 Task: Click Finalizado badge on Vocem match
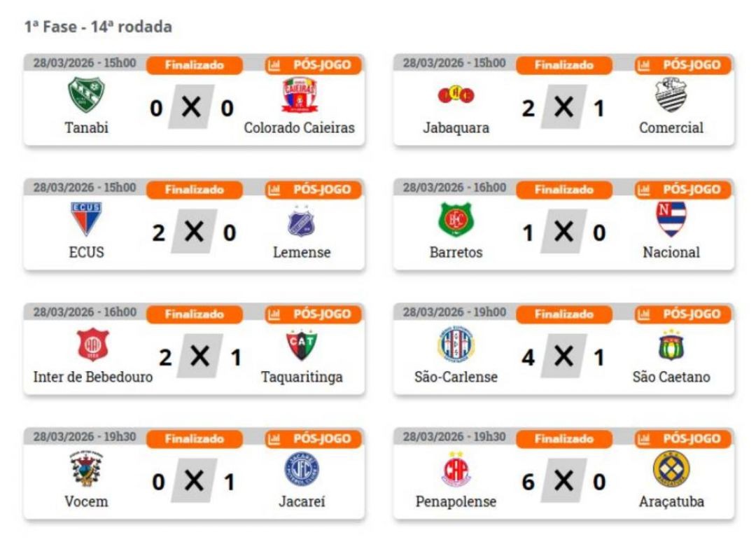[x=195, y=439]
